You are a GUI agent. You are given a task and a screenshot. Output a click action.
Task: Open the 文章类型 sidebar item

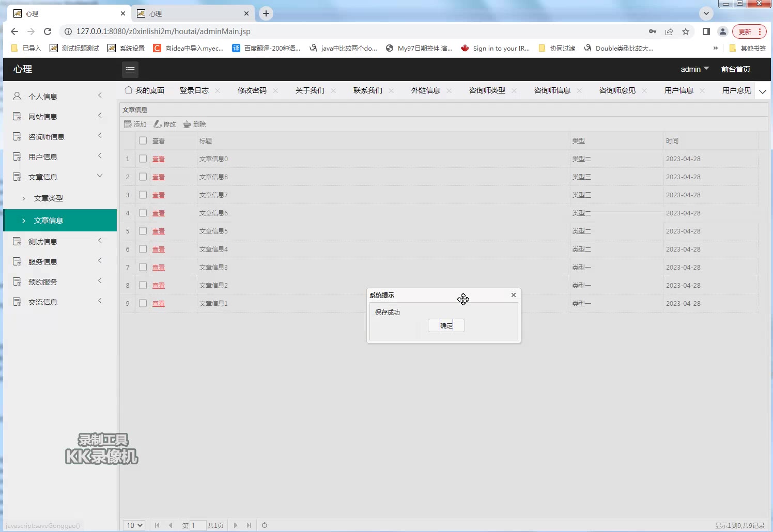(49, 198)
